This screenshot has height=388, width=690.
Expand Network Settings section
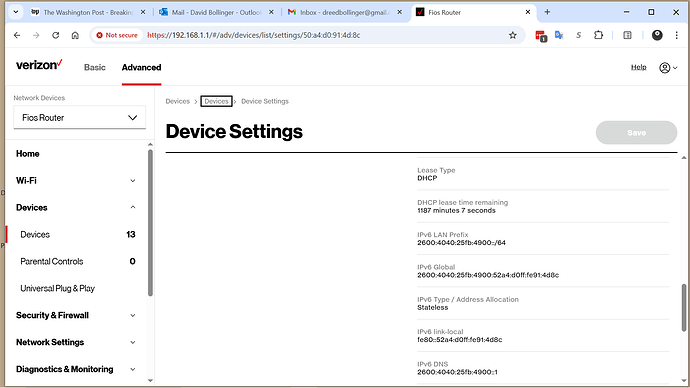point(76,342)
